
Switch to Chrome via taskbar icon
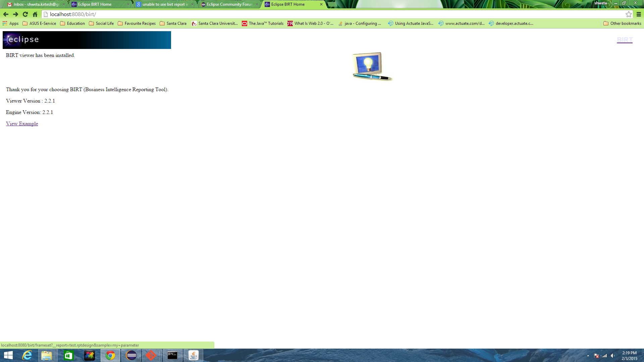coord(110,355)
